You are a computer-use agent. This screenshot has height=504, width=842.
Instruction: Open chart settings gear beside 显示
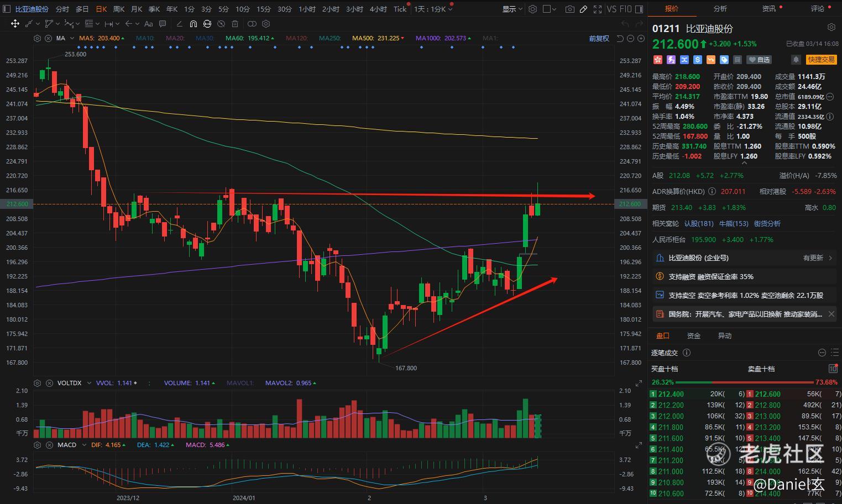[532, 9]
